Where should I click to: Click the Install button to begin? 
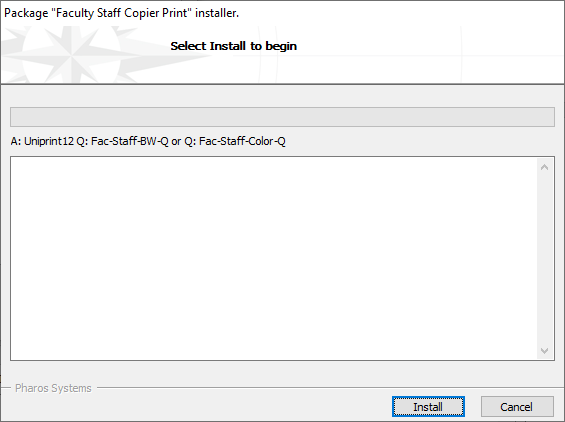(x=428, y=407)
